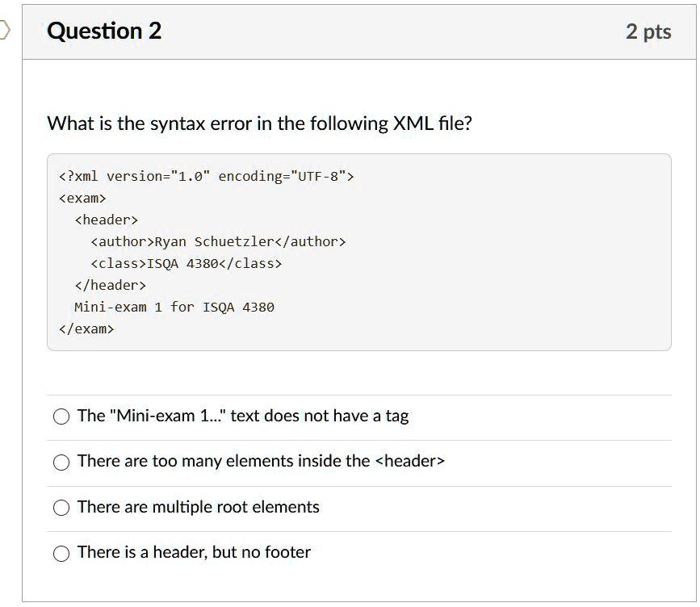The height and width of the screenshot is (607, 700).
Task: Pick the "There are multiple root elements" answer
Action: click(62, 508)
